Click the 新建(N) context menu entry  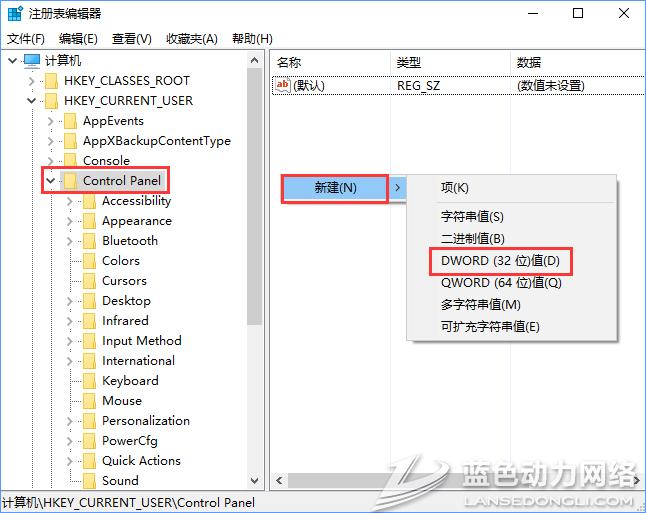coord(334,188)
